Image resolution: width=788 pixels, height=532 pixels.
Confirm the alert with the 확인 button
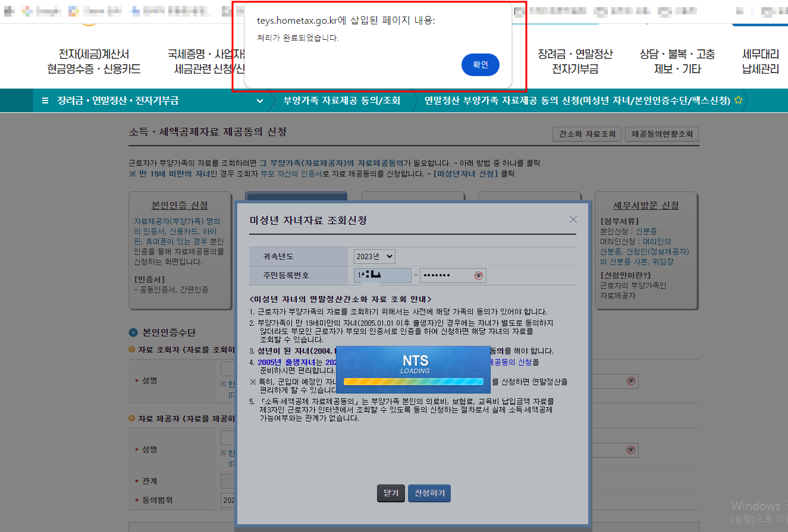480,65
